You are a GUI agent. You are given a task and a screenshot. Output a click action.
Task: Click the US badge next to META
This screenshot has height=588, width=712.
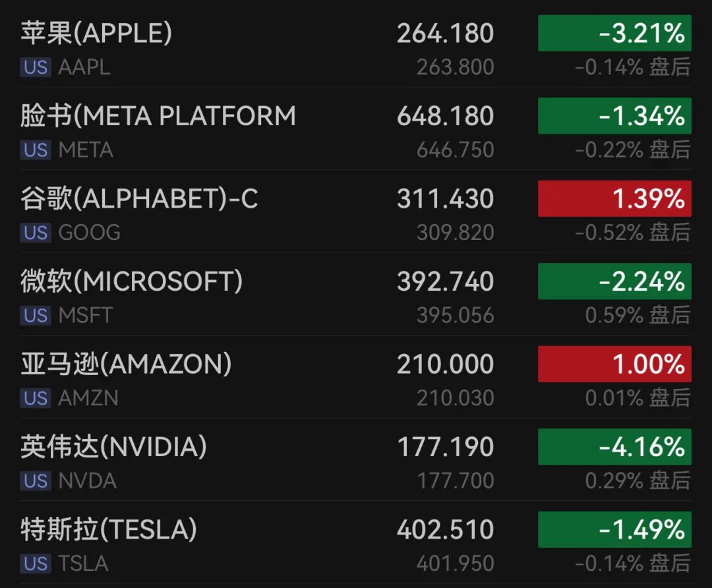coord(36,150)
